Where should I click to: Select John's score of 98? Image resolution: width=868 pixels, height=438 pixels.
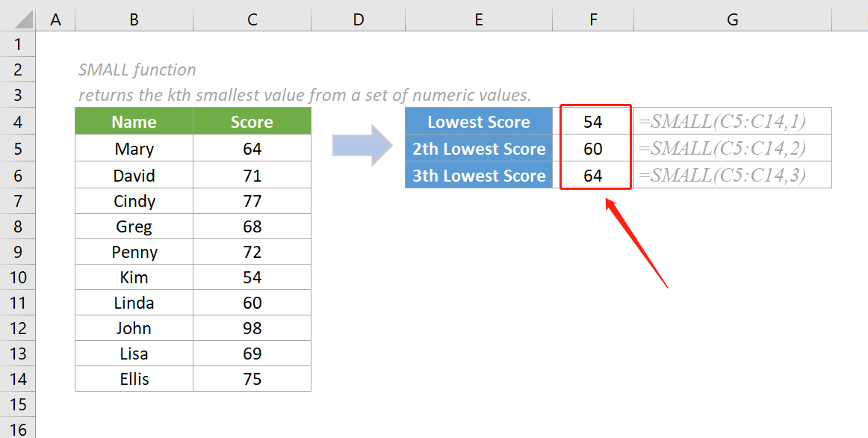point(252,327)
